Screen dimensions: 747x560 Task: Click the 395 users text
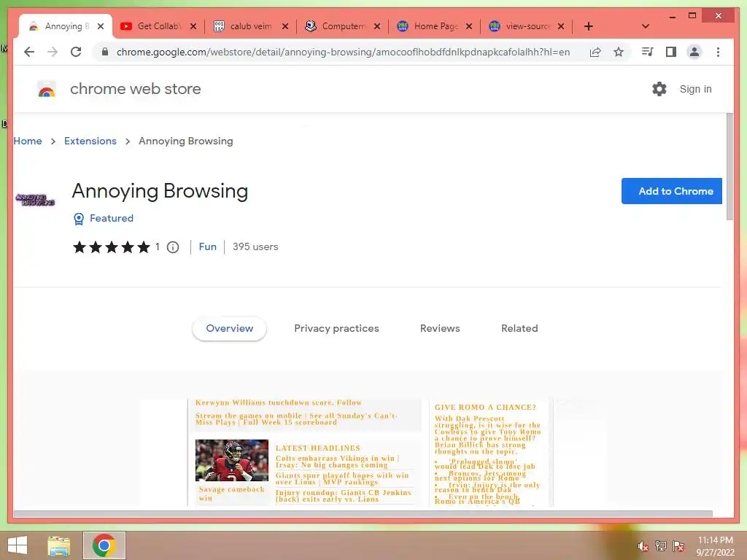point(255,246)
